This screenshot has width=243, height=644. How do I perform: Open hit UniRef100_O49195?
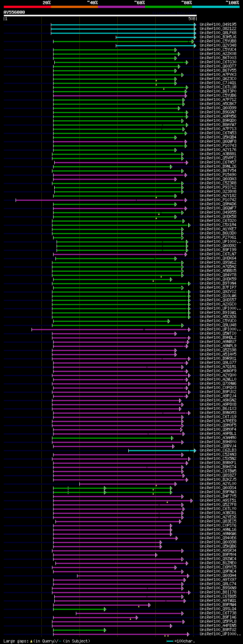click(x=218, y=25)
